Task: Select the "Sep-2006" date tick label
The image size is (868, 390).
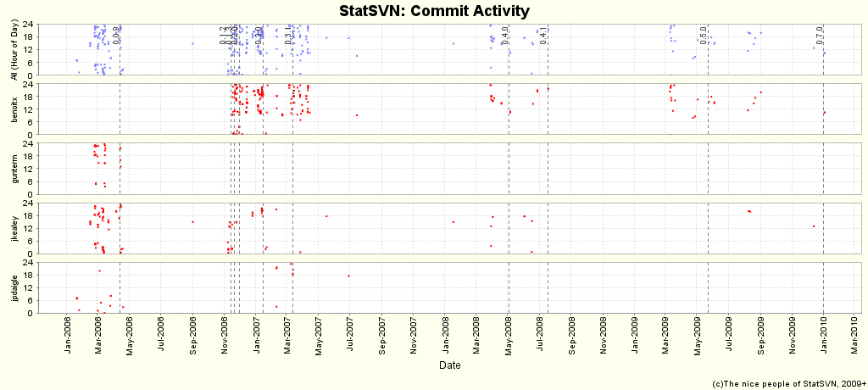Action: [192, 337]
